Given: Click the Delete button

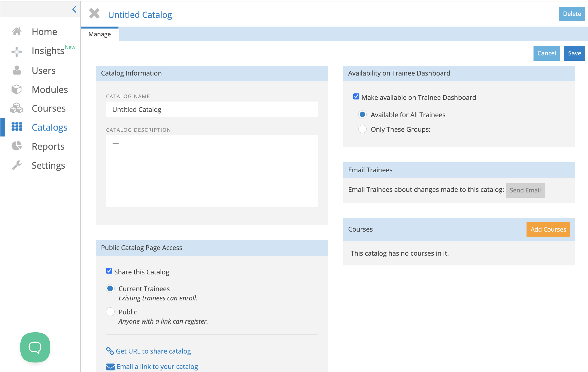Looking at the screenshot, I should tap(572, 14).
